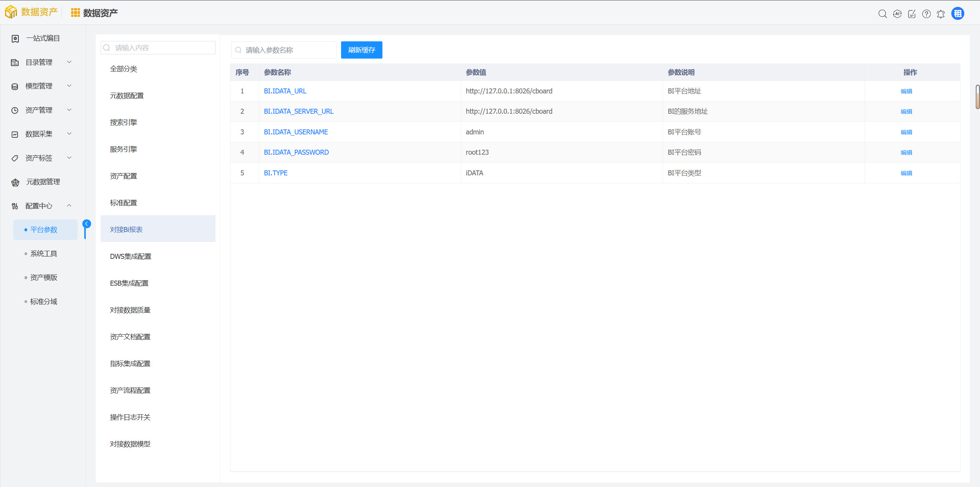The width and height of the screenshot is (980, 487).
Task: Focus the 请输入参数名称 search field
Action: [287, 50]
